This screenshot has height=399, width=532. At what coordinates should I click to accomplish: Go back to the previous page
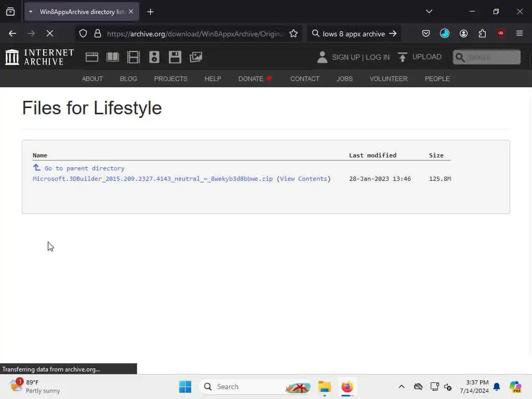coord(12,34)
